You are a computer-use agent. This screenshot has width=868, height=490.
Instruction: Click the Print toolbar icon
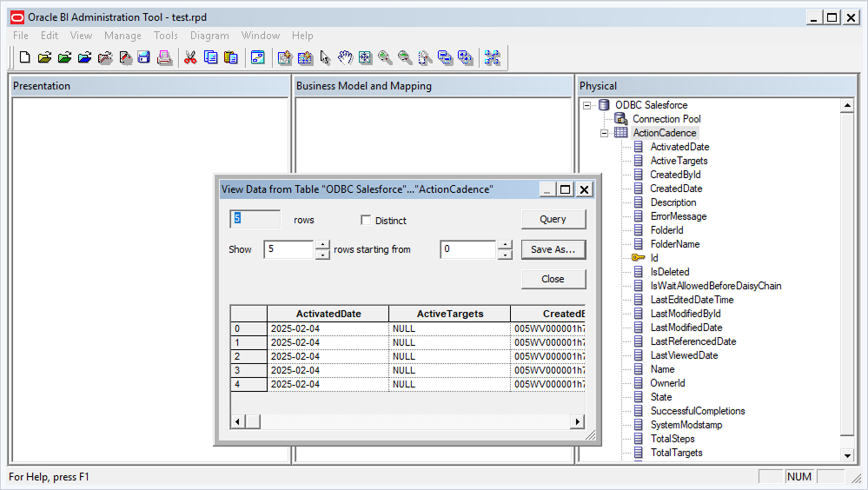tap(164, 58)
